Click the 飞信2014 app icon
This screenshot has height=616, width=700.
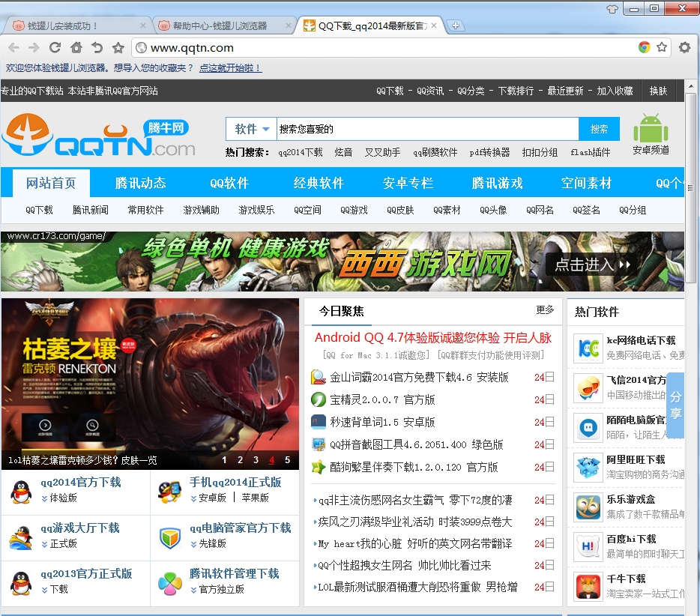point(588,388)
